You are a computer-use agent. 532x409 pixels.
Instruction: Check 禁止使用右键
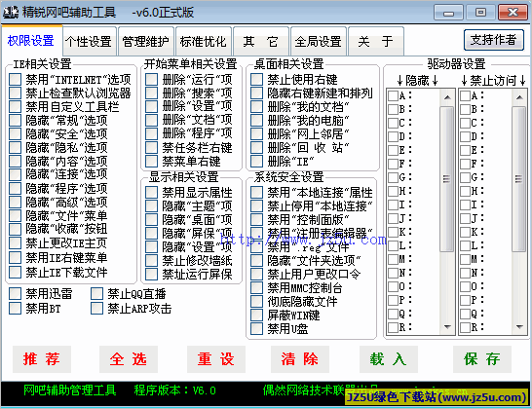coord(257,79)
